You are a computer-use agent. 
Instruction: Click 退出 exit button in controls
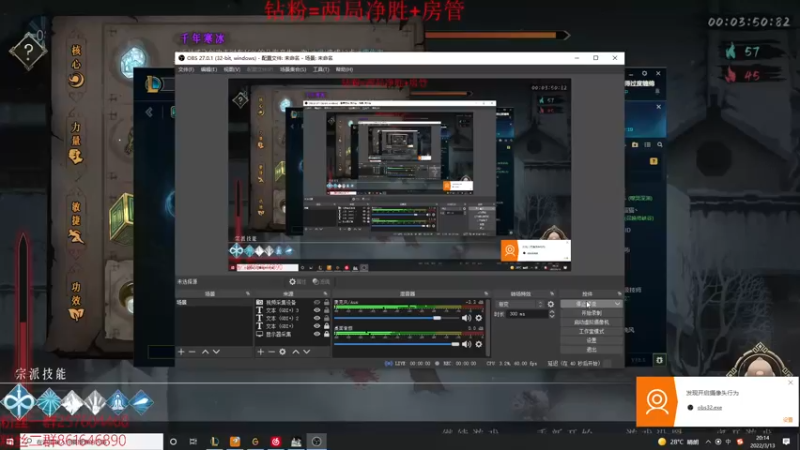click(591, 349)
